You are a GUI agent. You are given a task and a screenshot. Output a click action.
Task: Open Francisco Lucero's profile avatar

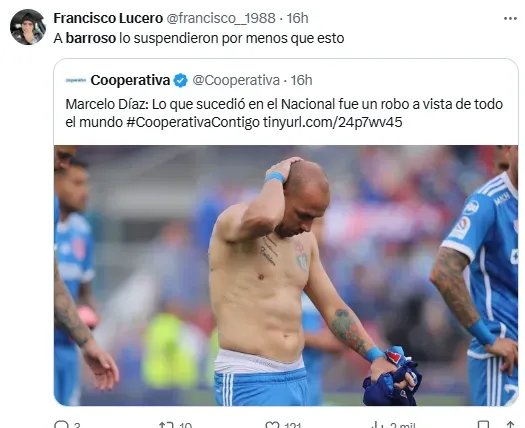(28, 27)
